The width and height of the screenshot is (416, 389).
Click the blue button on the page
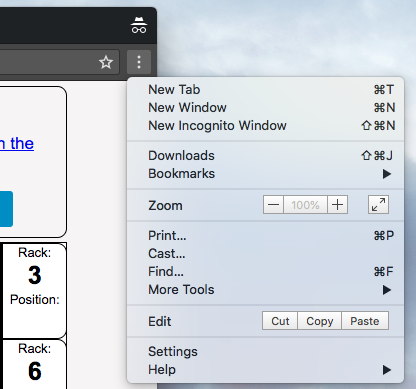coord(6,209)
